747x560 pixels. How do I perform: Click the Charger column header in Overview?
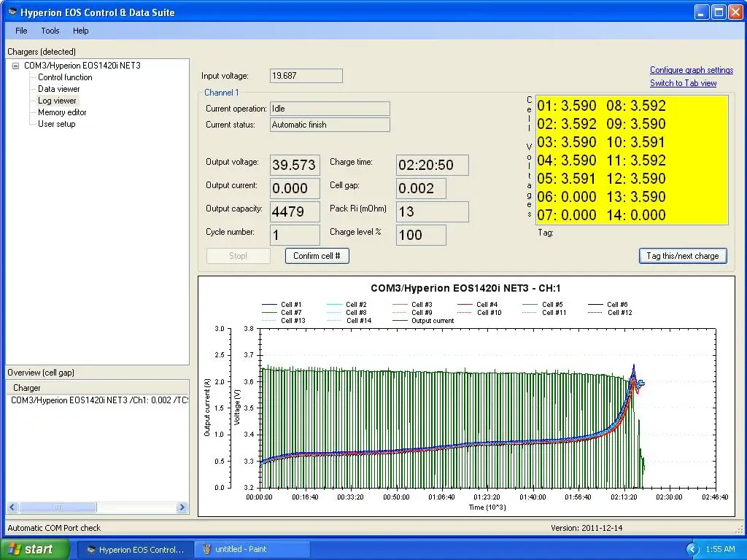click(98, 388)
